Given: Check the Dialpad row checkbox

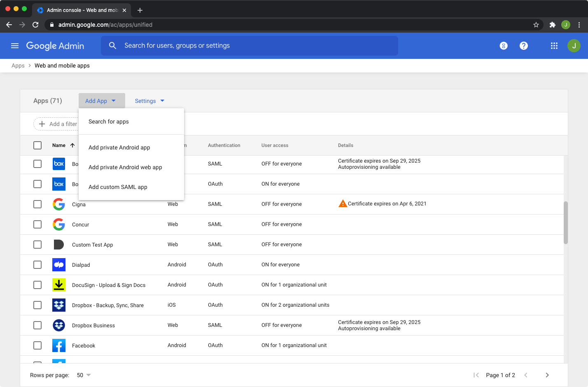Looking at the screenshot, I should click(37, 265).
